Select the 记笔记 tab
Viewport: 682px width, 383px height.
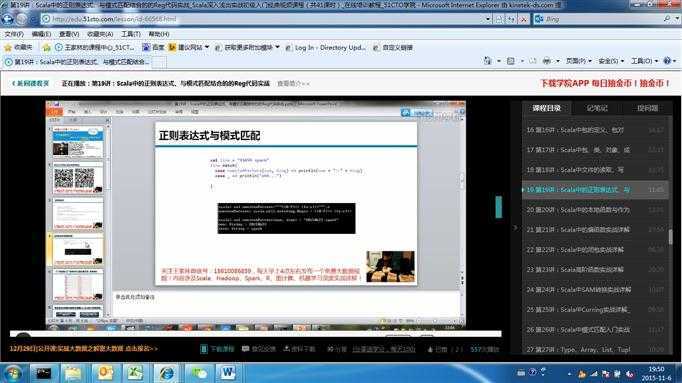click(597, 108)
